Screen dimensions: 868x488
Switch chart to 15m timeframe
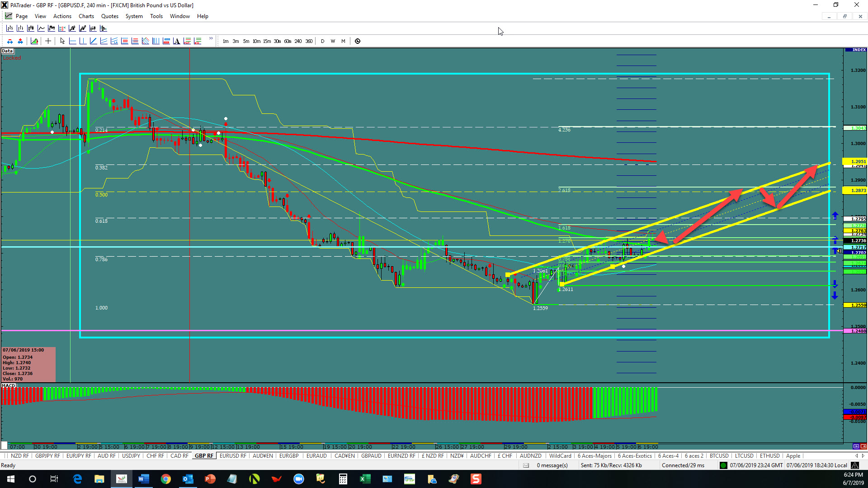pyautogui.click(x=267, y=41)
